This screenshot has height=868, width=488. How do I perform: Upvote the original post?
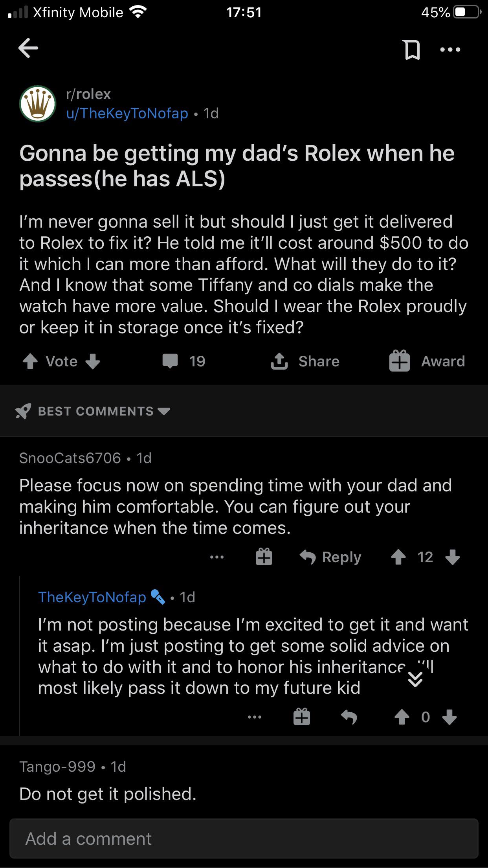point(31,361)
